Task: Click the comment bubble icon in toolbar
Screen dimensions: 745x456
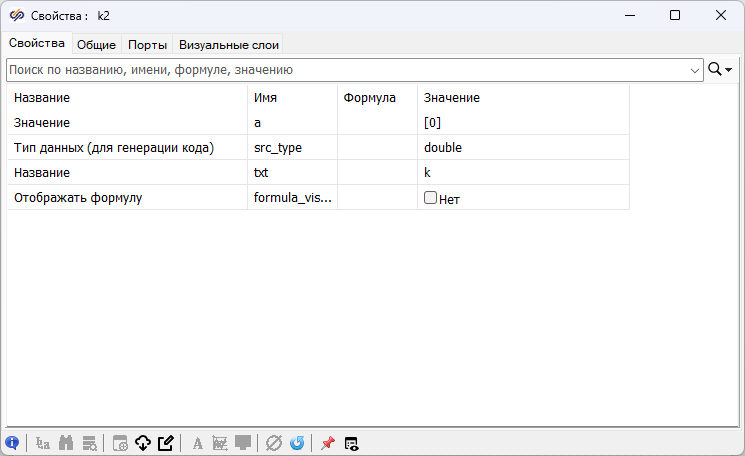Action: pos(243,443)
